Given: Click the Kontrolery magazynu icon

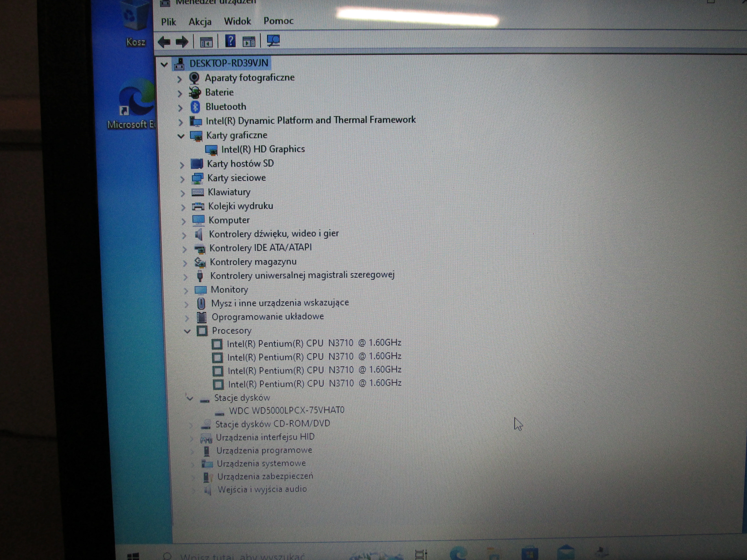Looking at the screenshot, I should (x=200, y=262).
